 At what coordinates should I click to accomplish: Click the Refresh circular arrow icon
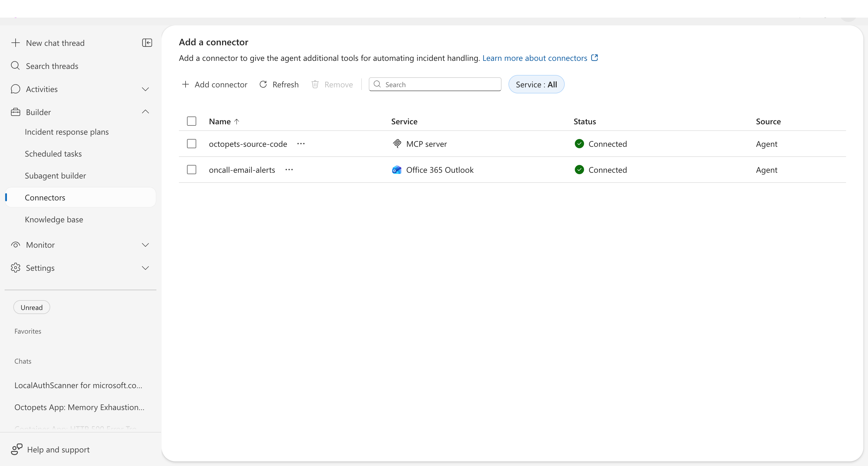(263, 84)
